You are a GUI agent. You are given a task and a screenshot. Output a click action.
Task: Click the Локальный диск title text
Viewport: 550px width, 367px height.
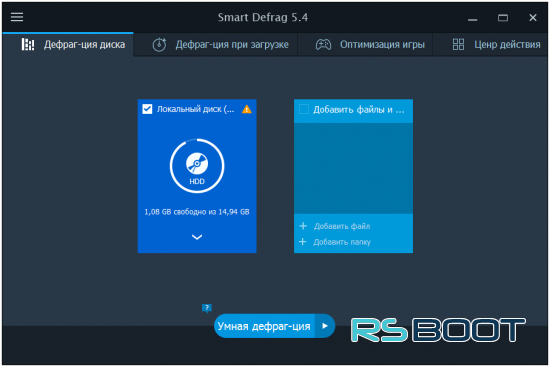tap(195, 109)
